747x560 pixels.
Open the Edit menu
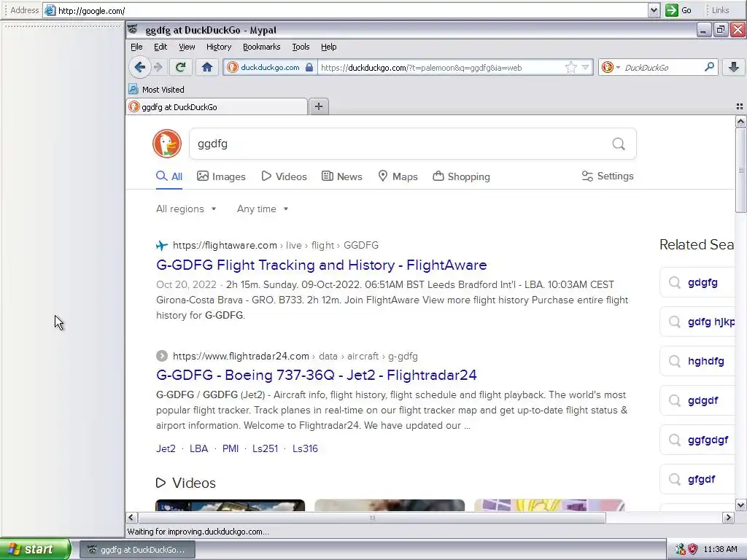coord(160,47)
